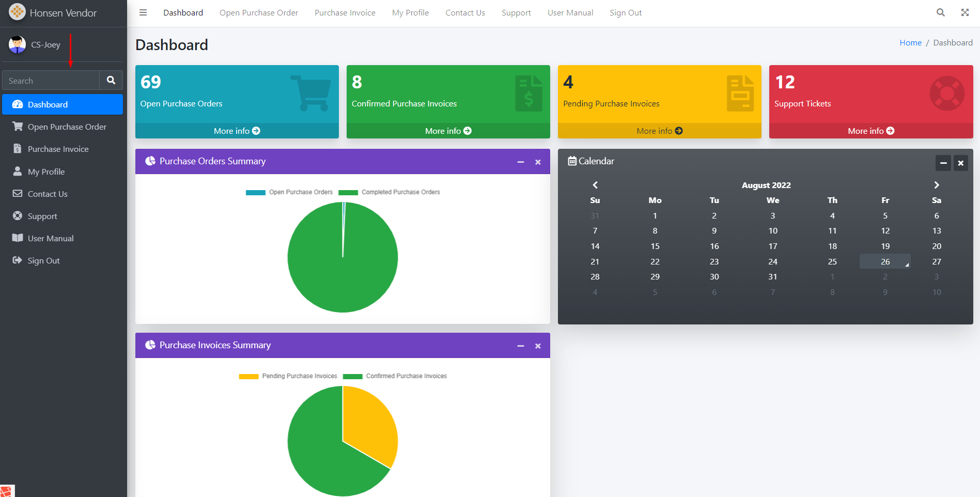Toggle Pending Purchase Invoices legend item

coord(288,376)
